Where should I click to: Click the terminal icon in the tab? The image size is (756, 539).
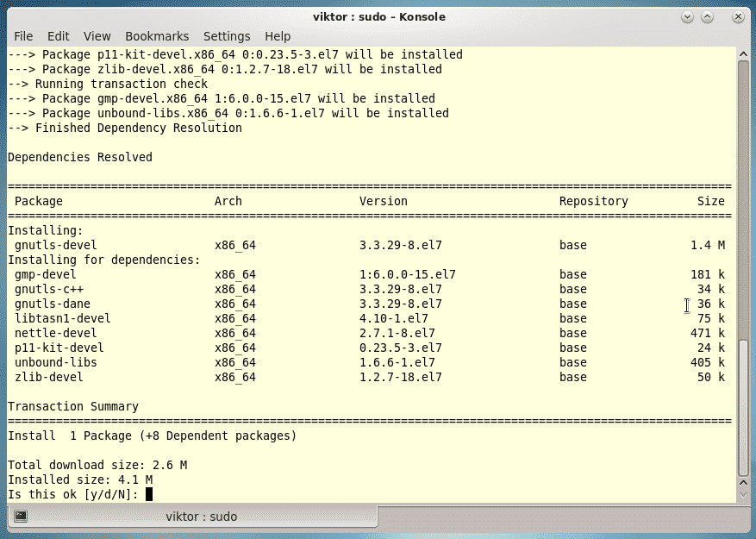(20, 516)
